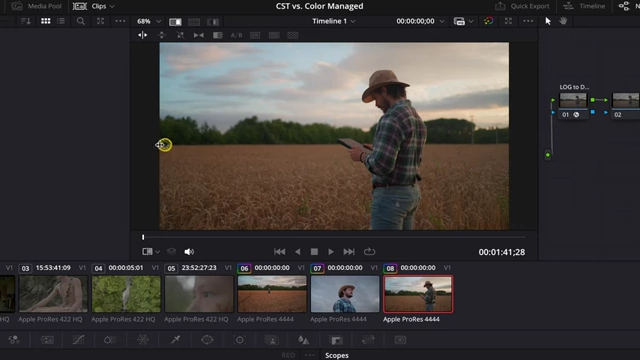Viewport: 640px width, 360px height.
Task: Expand the Clips filter dropdown arrow
Action: pos(112,7)
